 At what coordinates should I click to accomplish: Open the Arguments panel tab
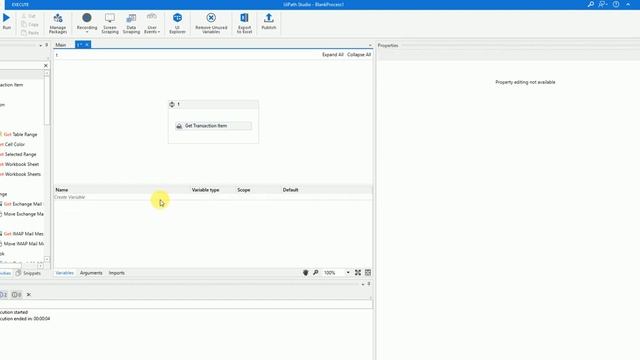pos(91,273)
